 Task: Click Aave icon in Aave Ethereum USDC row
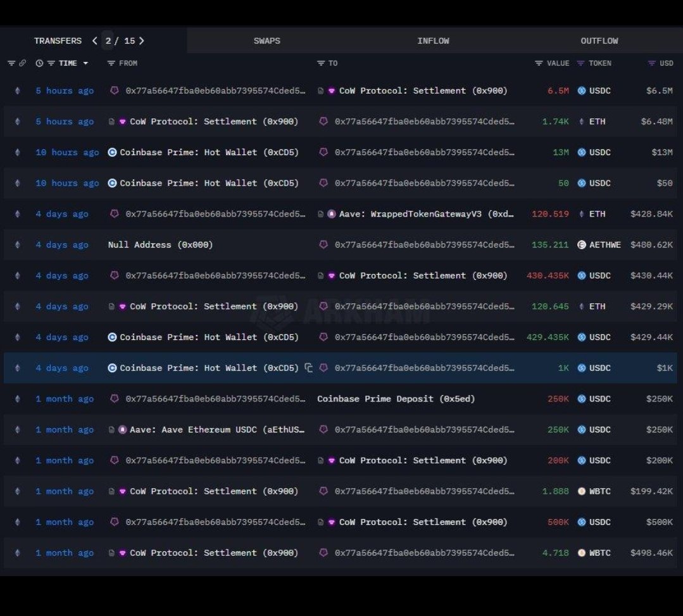click(x=122, y=429)
